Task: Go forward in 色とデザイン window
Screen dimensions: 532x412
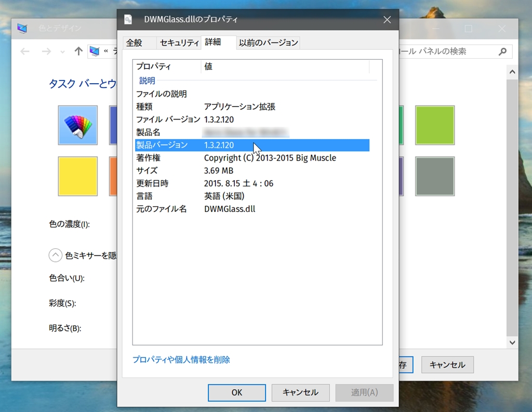Action: point(46,51)
